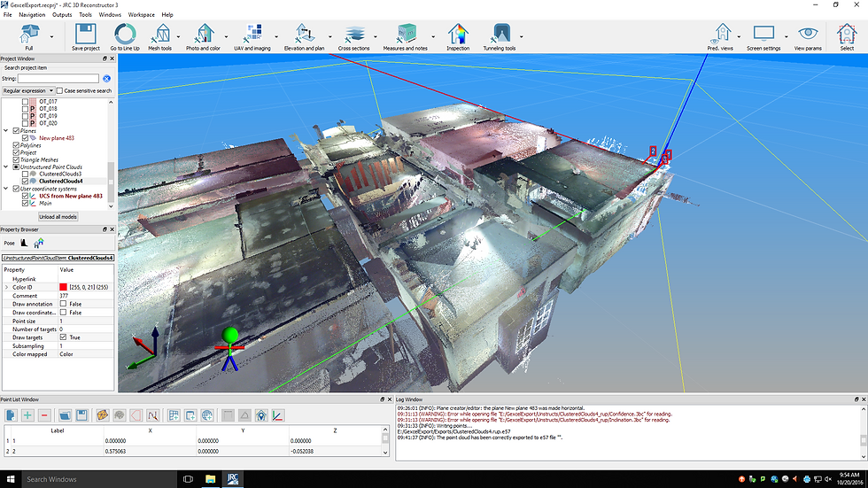Open the Windows menu

coord(110,15)
